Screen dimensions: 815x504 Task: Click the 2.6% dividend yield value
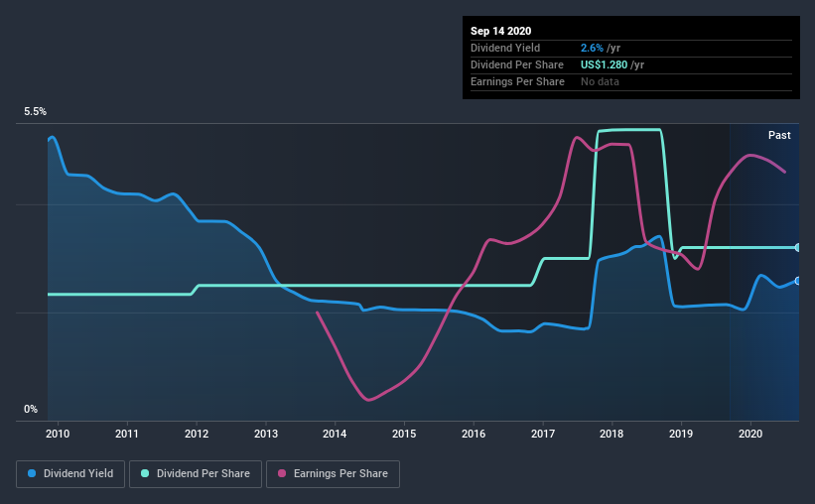(x=592, y=48)
